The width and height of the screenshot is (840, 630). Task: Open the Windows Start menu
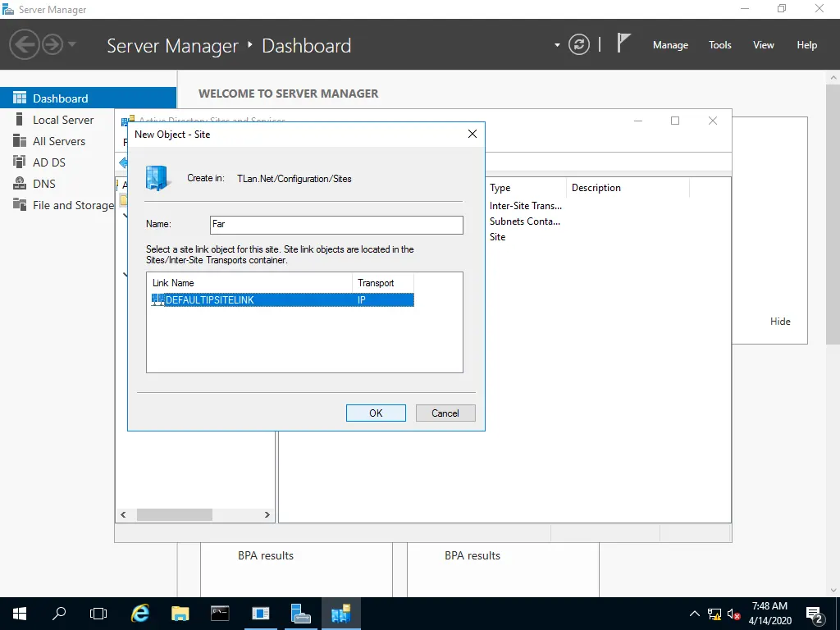pyautogui.click(x=20, y=614)
